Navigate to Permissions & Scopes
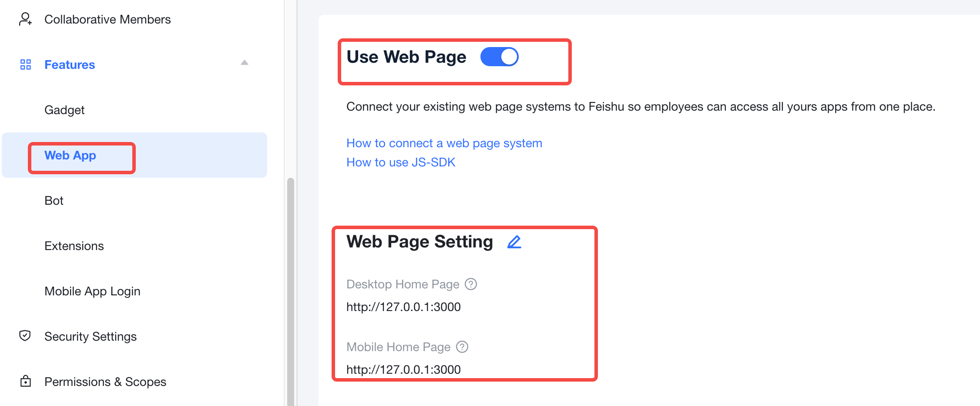Viewport: 980px width, 406px height. [x=105, y=382]
